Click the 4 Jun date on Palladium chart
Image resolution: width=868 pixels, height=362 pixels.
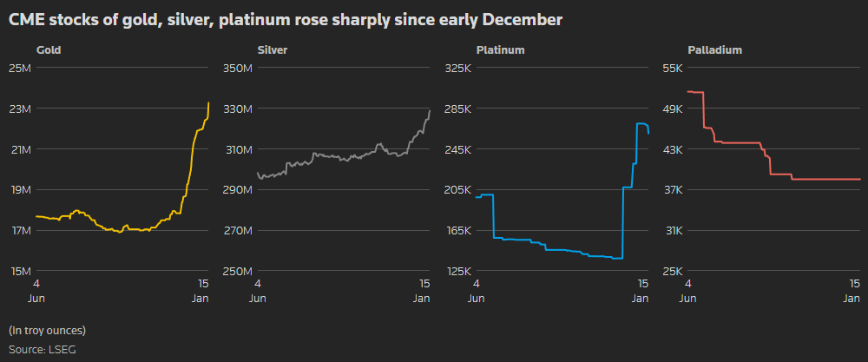pos(687,291)
